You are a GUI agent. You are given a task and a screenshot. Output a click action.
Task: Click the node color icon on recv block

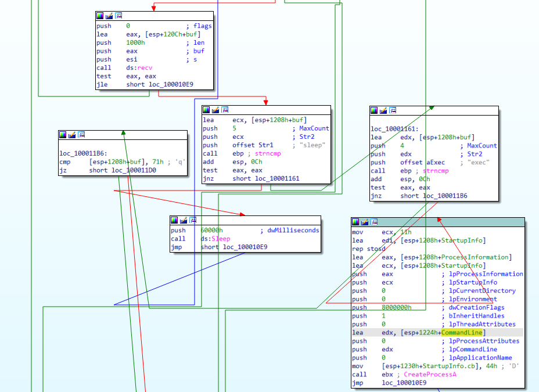coord(100,16)
